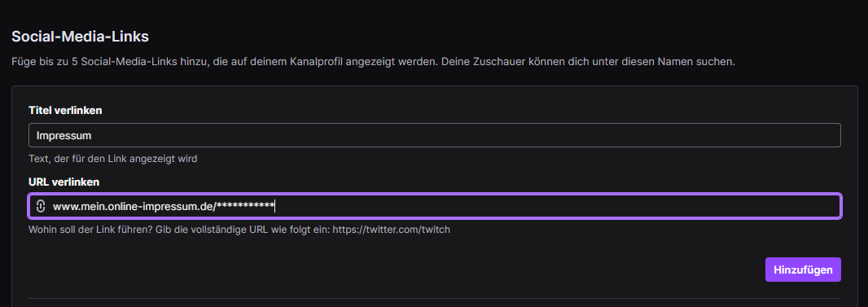Click empty right side of title input
This screenshot has width=868, height=307.
pyautogui.click(x=554, y=135)
